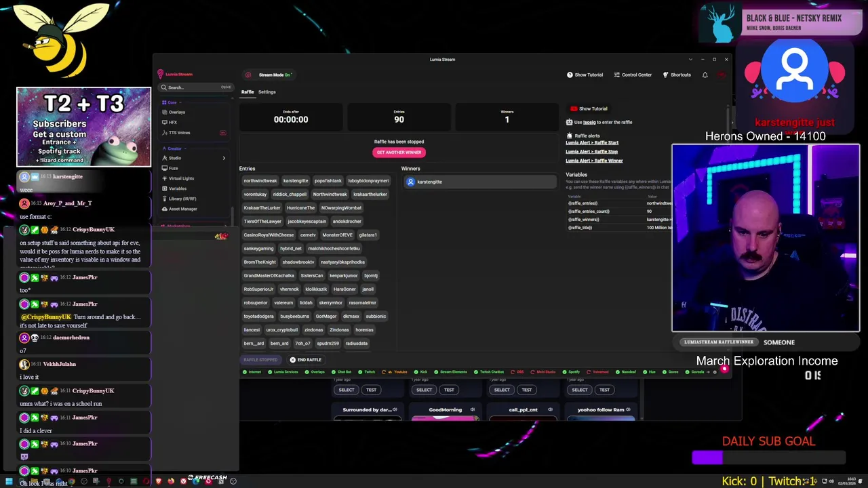
Task: Open Asset Manager in the sidebar
Action: [179, 209]
